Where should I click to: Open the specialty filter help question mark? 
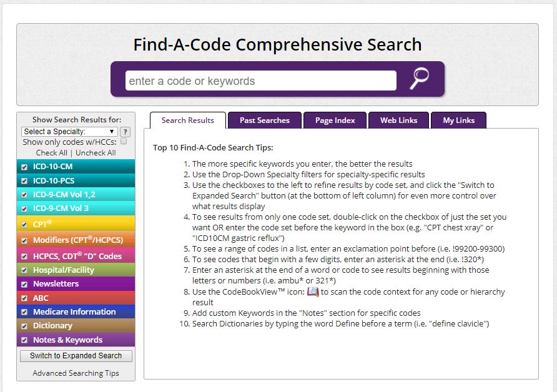[x=125, y=132]
